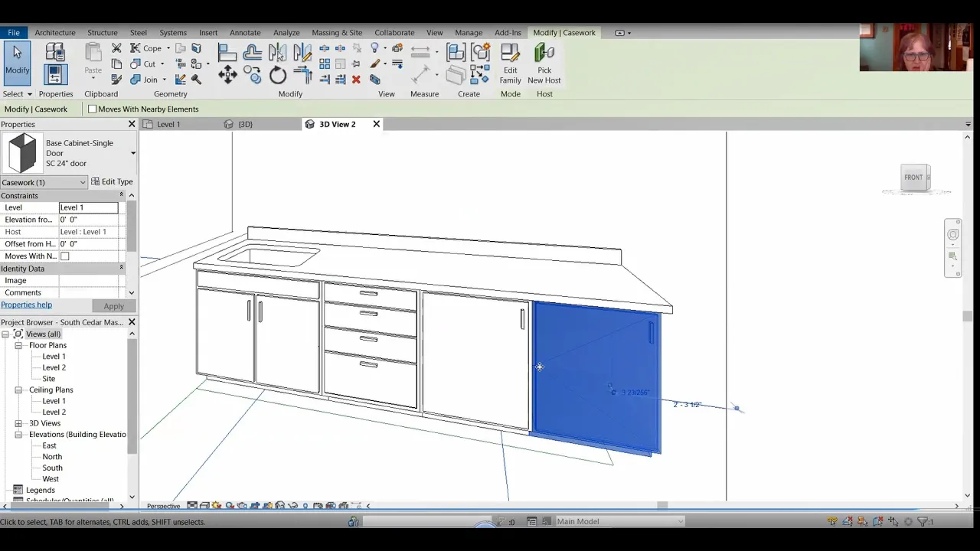Image resolution: width=980 pixels, height=551 pixels.
Task: Click the Match Type Properties icon
Action: 116,79
